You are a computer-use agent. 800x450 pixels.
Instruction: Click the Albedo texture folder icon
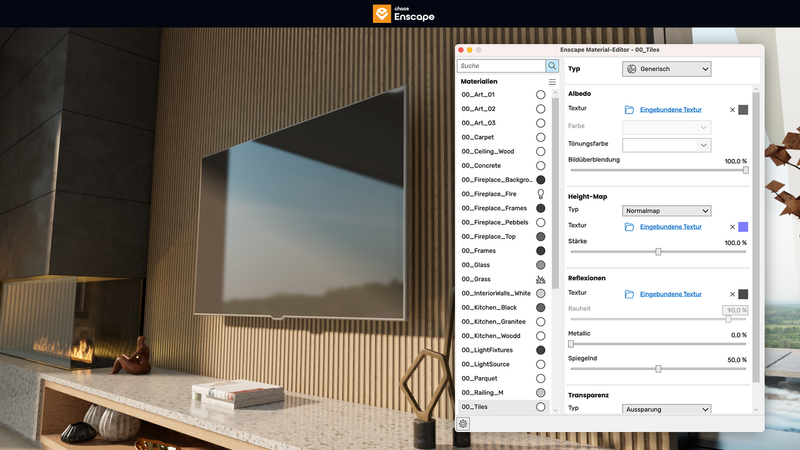click(629, 110)
